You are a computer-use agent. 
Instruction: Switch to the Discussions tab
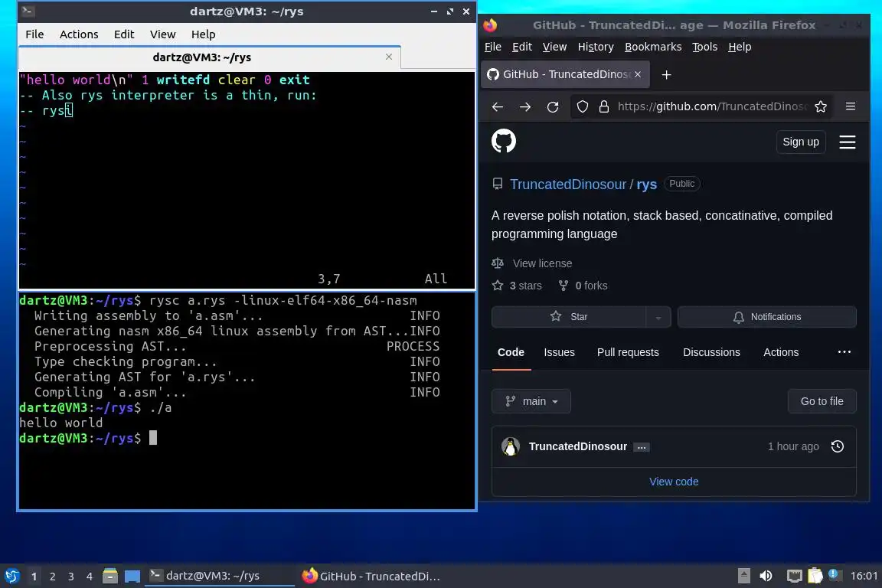711,352
